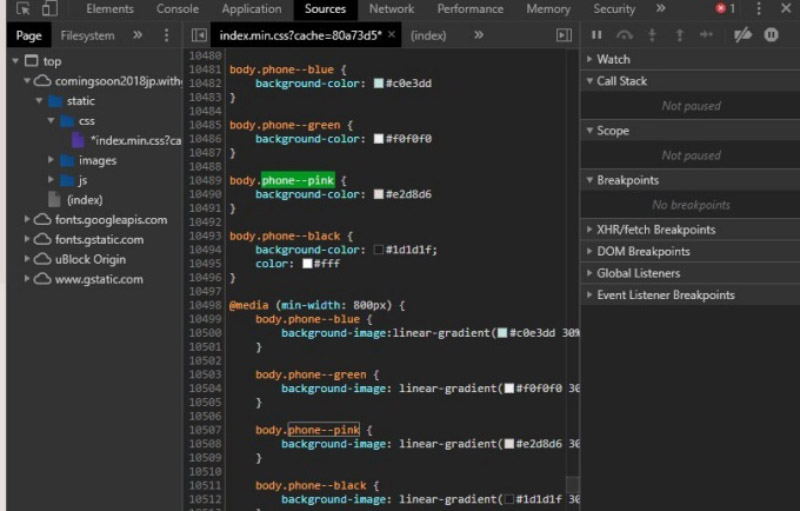800x511 pixels.
Task: Click the step over function icon
Action: coord(624,35)
